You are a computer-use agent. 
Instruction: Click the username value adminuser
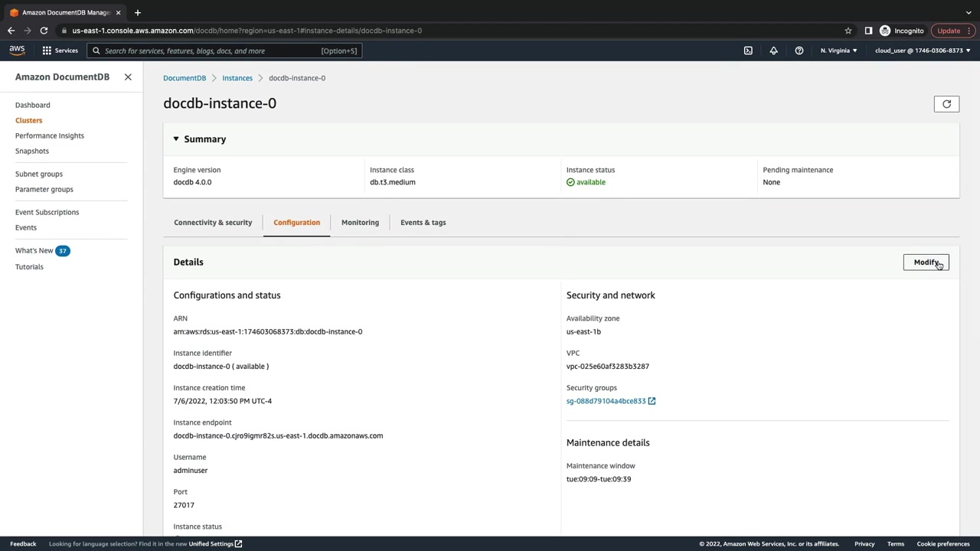tap(191, 471)
